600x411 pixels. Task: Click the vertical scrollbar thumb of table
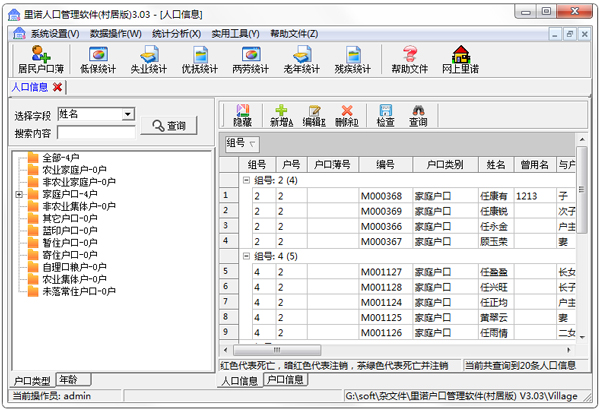(x=582, y=189)
